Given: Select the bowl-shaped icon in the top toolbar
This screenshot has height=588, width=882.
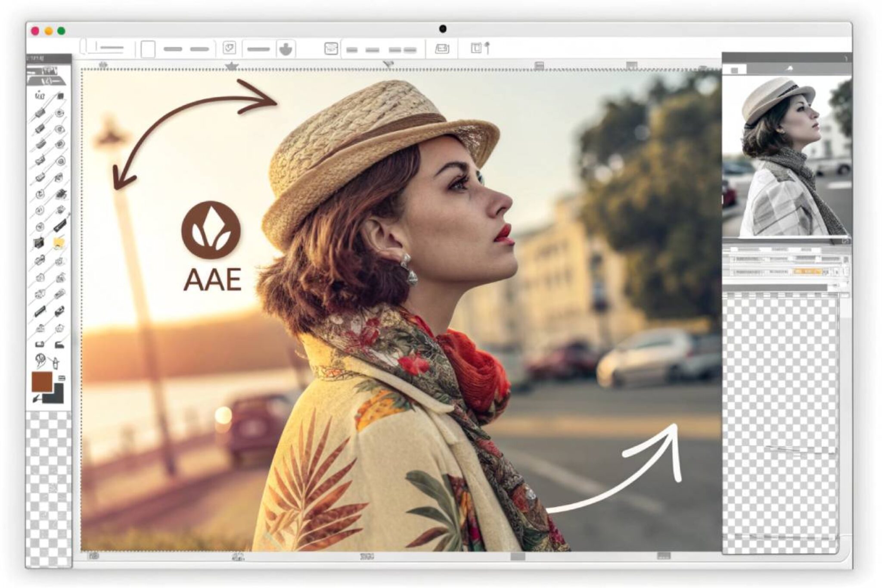Looking at the screenshot, I should pyautogui.click(x=285, y=49).
